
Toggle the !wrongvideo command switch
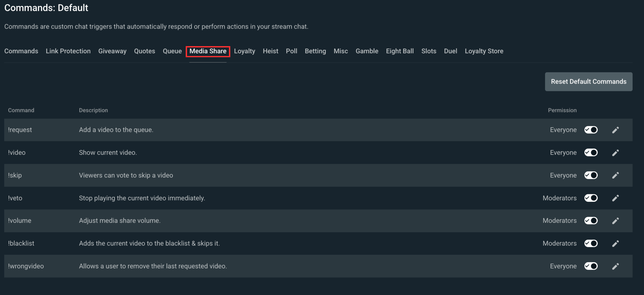click(x=591, y=266)
